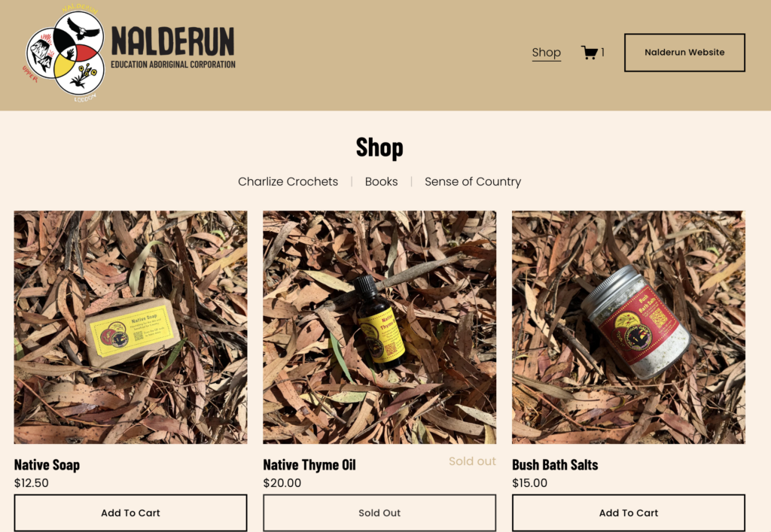
Task: Click the Native Soap product title
Action: pyautogui.click(x=47, y=465)
